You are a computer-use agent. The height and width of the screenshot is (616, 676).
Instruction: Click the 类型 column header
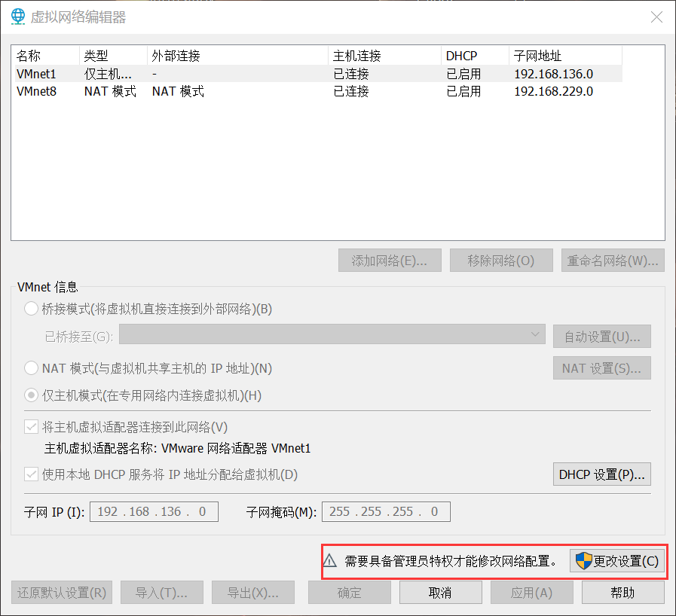click(113, 56)
